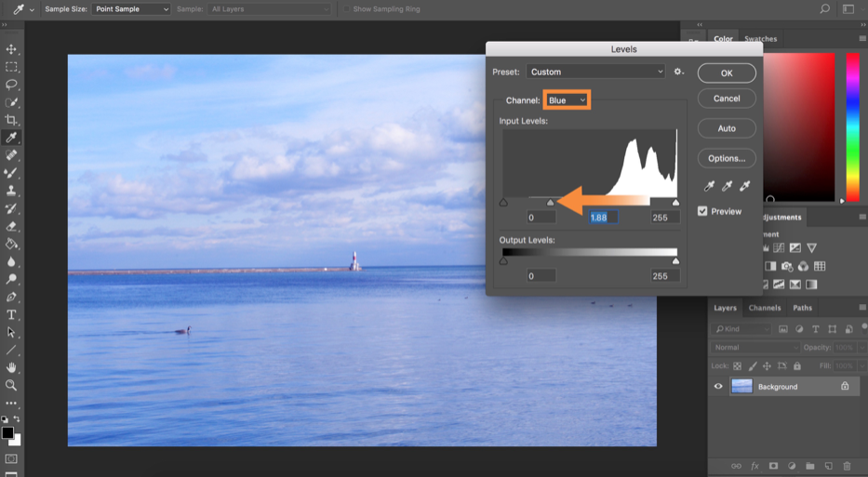Open the Edit Toolbar three-dots menu

[x=11, y=404]
